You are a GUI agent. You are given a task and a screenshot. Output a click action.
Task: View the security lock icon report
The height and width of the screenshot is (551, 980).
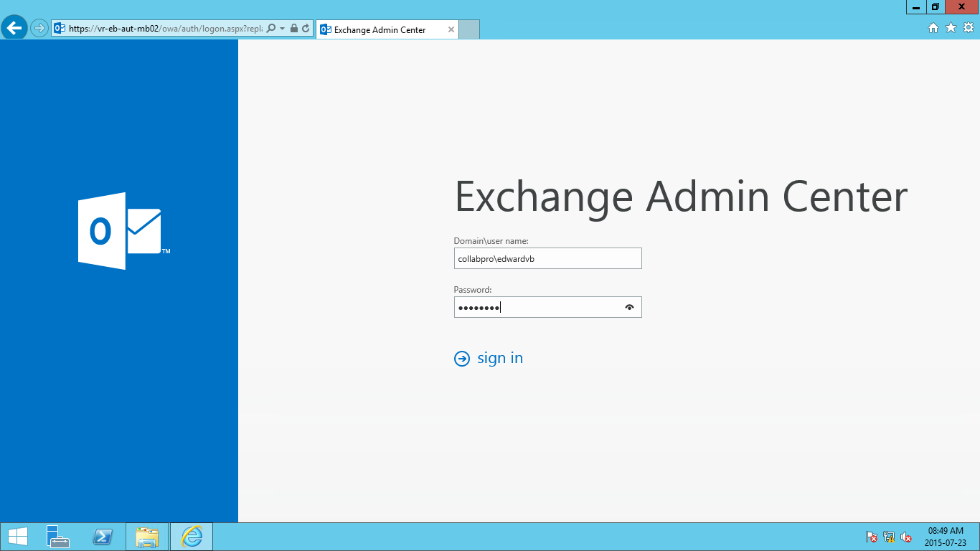[294, 29]
